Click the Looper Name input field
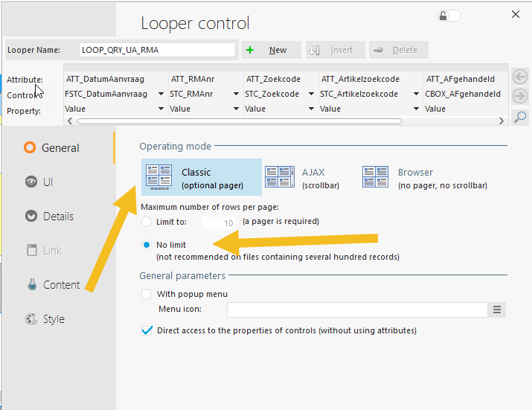This screenshot has height=410, width=532. click(x=158, y=50)
